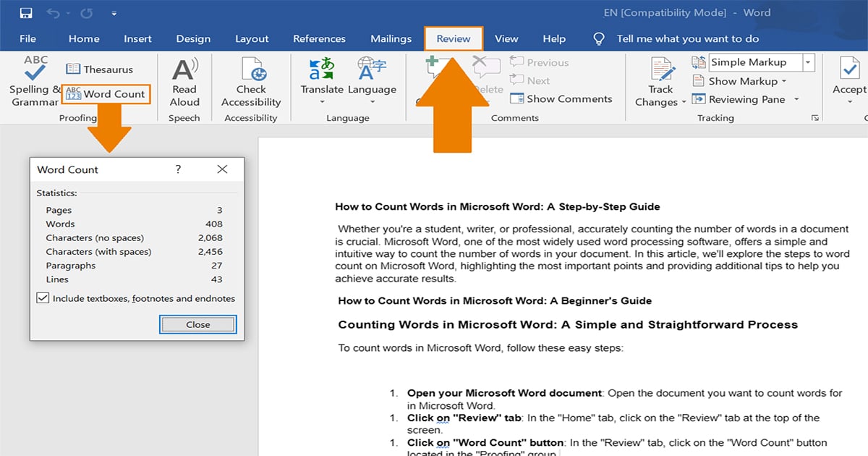Click the Undo arrow icon
868x456 pixels.
[x=54, y=13]
